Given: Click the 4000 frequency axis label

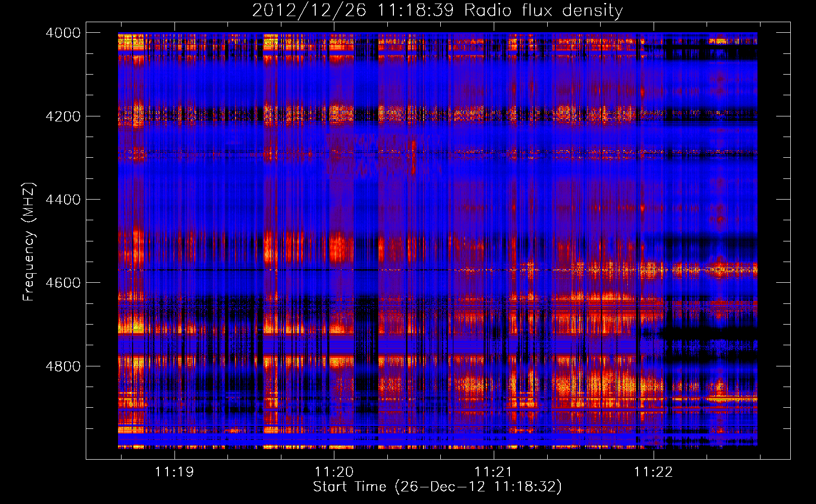Looking at the screenshot, I should click(63, 33).
